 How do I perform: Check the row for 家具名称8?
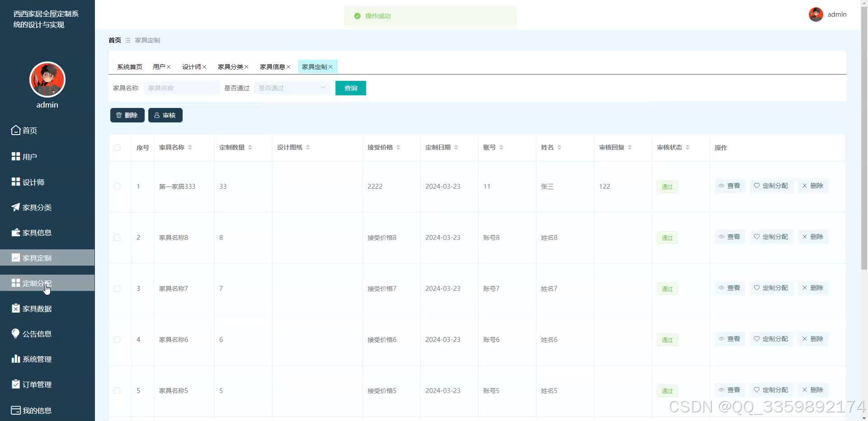117,238
